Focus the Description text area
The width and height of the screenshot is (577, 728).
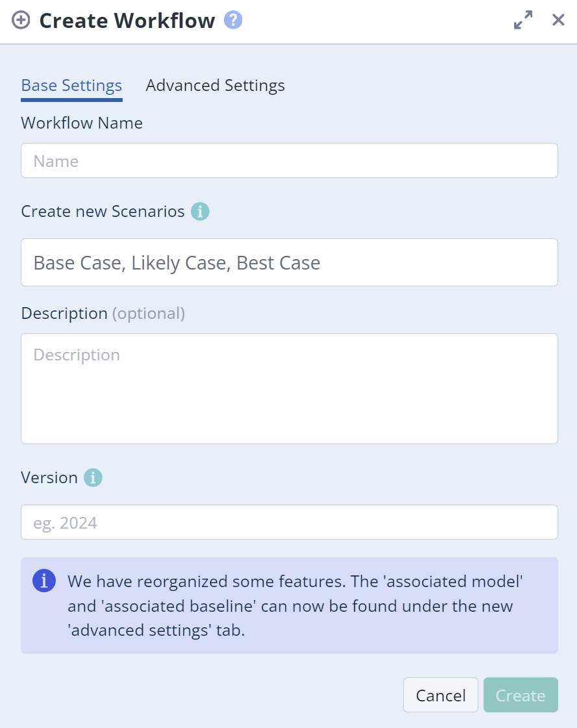[x=289, y=388]
